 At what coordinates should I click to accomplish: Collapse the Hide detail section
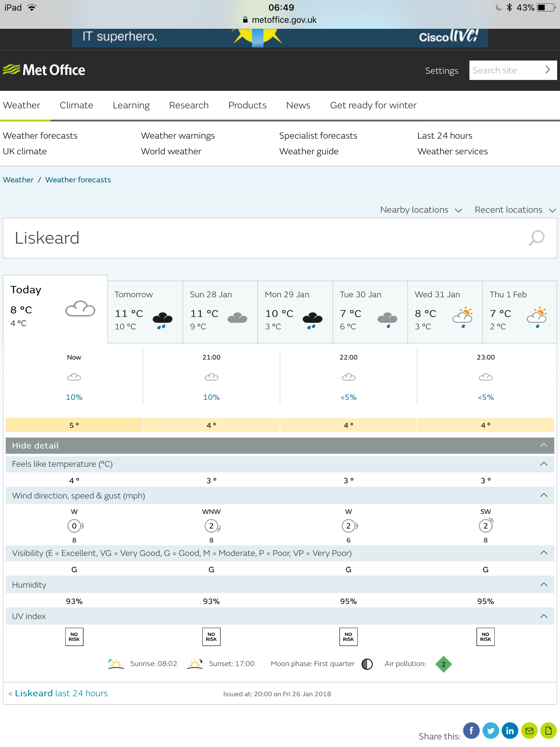tap(544, 445)
